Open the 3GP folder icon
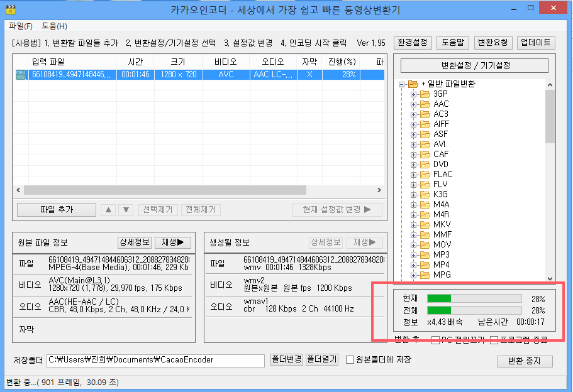Viewport: 573px width, 392px height. point(425,94)
